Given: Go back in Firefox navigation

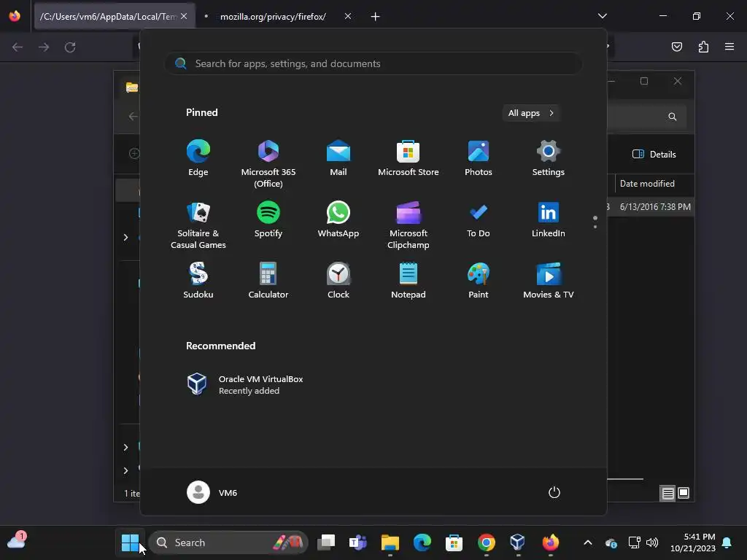Looking at the screenshot, I should pos(18,47).
